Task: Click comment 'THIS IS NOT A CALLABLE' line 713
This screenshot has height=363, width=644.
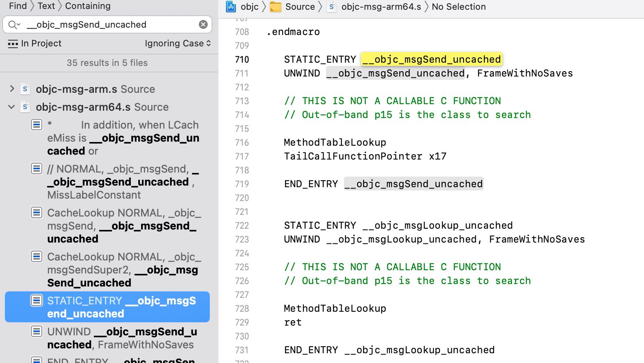Action: [x=392, y=101]
